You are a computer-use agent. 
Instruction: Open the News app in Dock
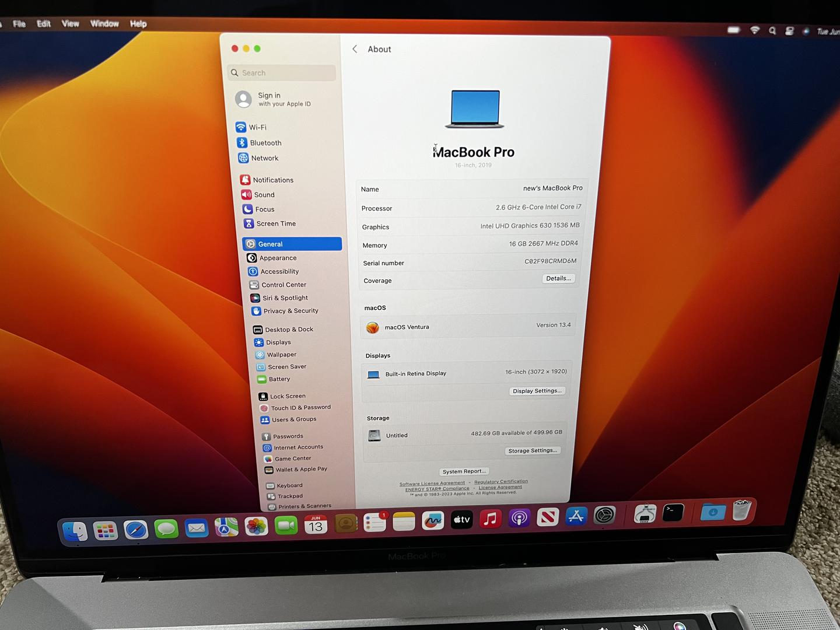pyautogui.click(x=548, y=517)
